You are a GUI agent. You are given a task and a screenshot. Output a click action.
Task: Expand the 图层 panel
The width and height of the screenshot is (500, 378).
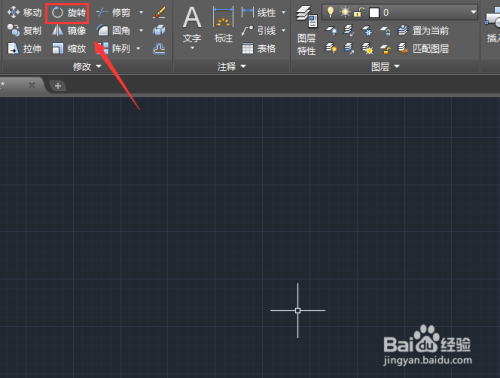pos(385,67)
